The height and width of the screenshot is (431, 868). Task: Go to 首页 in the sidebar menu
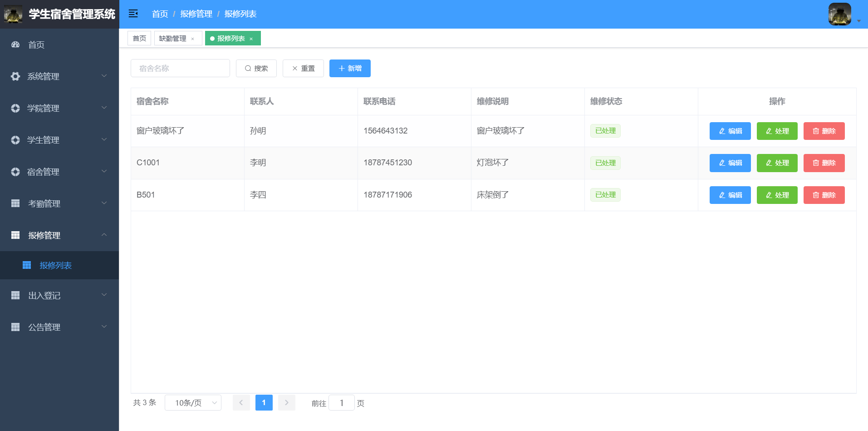point(59,45)
